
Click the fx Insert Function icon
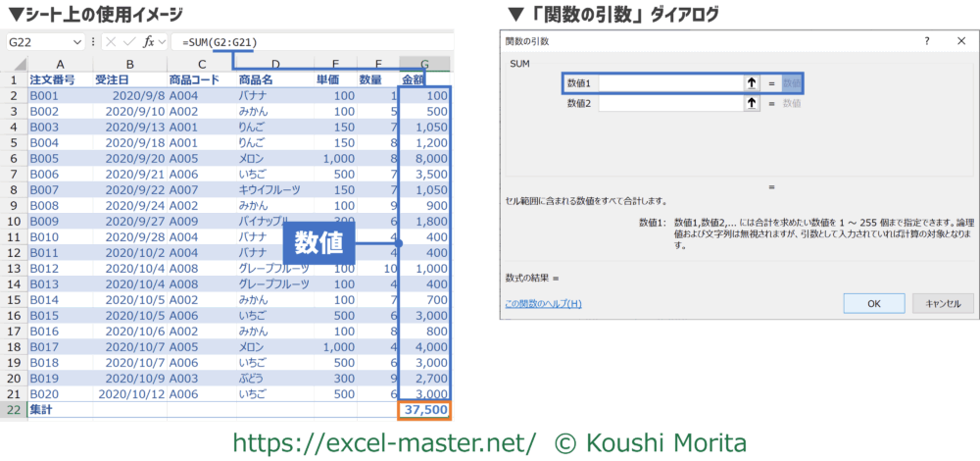(x=148, y=42)
